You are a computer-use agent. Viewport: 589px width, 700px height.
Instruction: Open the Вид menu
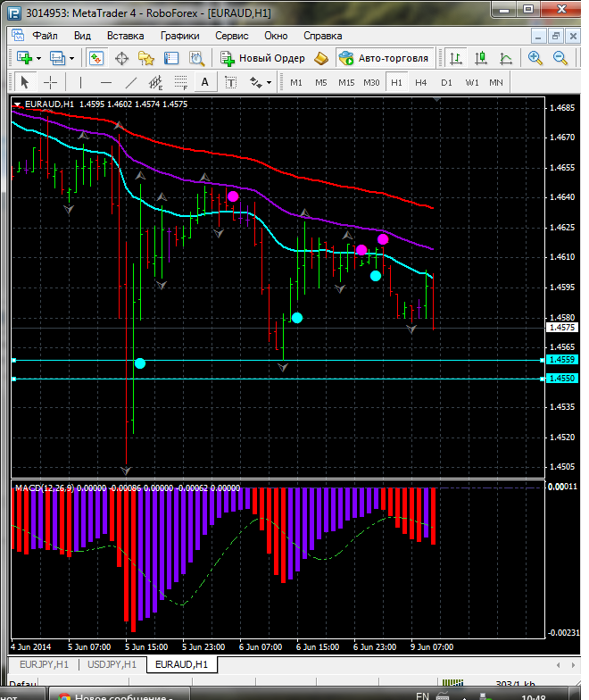pos(82,36)
